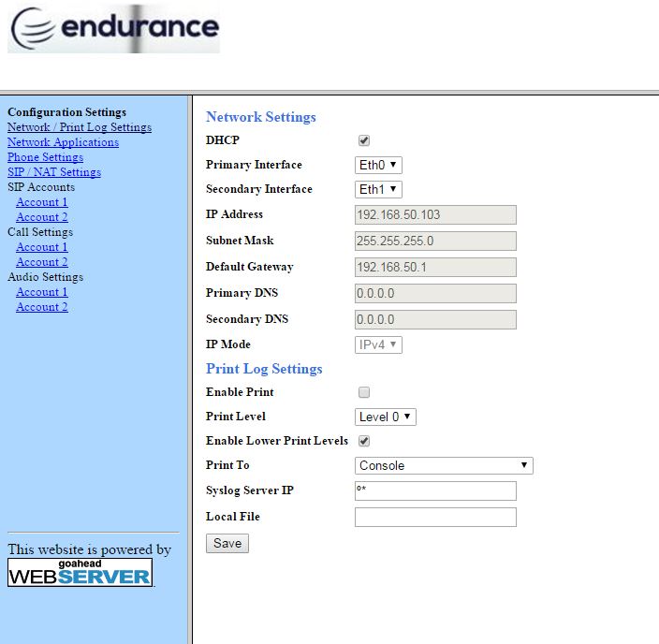Open Network / Print Log Settings link
659x644 pixels.
pos(80,127)
